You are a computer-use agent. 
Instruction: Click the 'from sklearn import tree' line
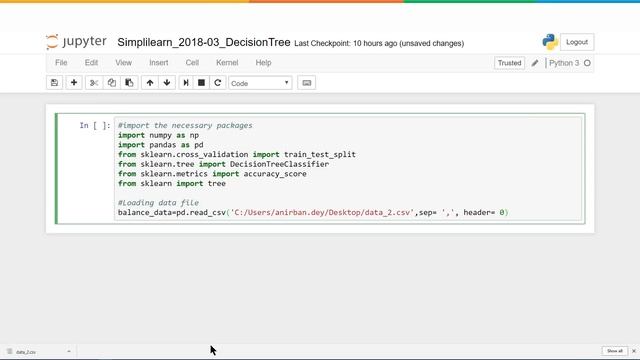click(x=172, y=183)
